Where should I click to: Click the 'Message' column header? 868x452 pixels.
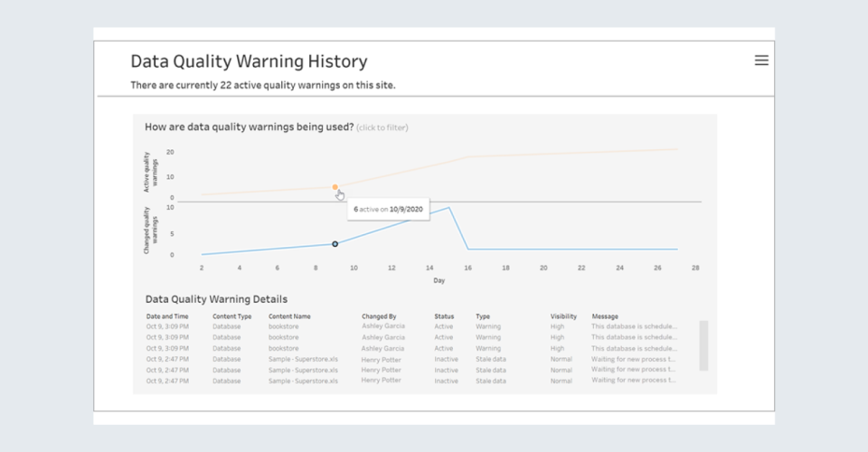click(605, 316)
